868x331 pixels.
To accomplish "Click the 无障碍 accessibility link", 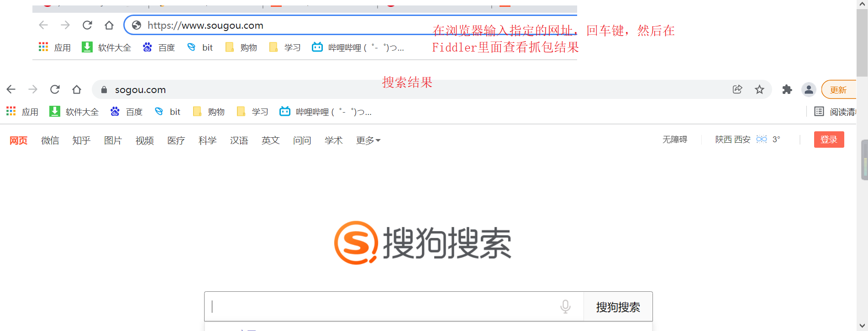I will click(675, 140).
